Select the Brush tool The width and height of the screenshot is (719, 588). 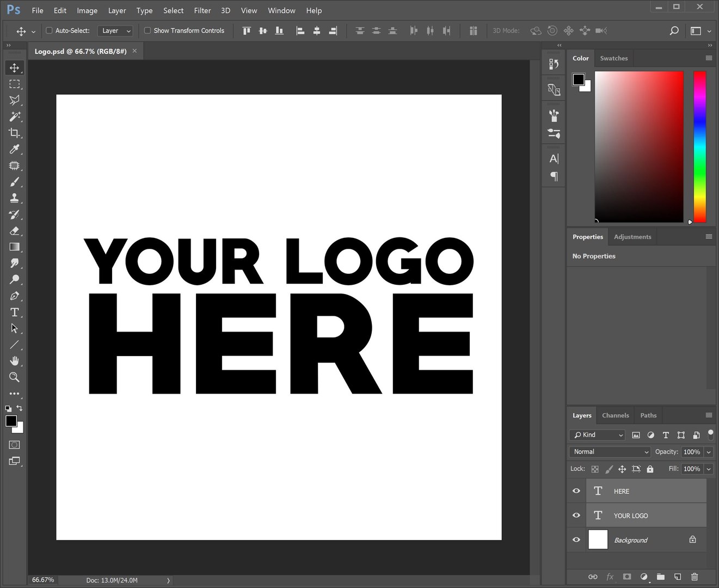pos(14,182)
